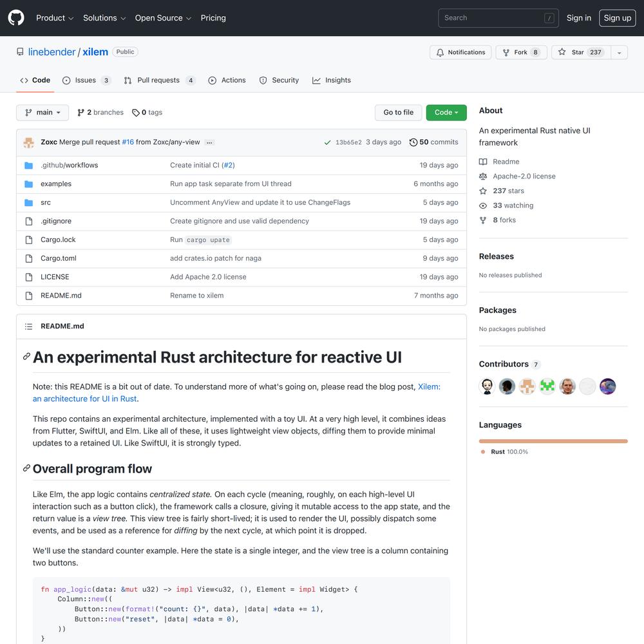This screenshot has width=644, height=644.
Task: Click the examples folder icon
Action: [29, 184]
